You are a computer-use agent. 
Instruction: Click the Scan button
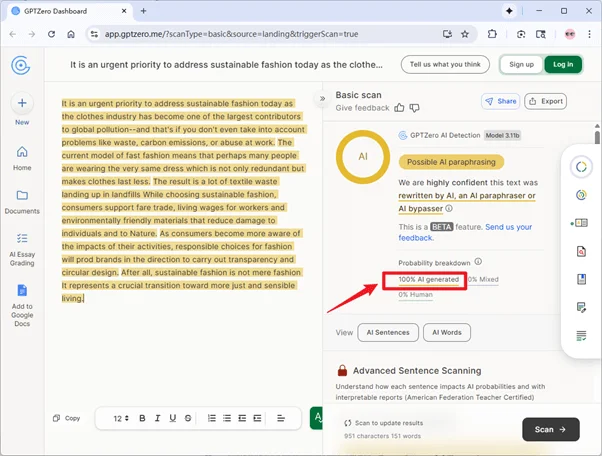point(550,429)
